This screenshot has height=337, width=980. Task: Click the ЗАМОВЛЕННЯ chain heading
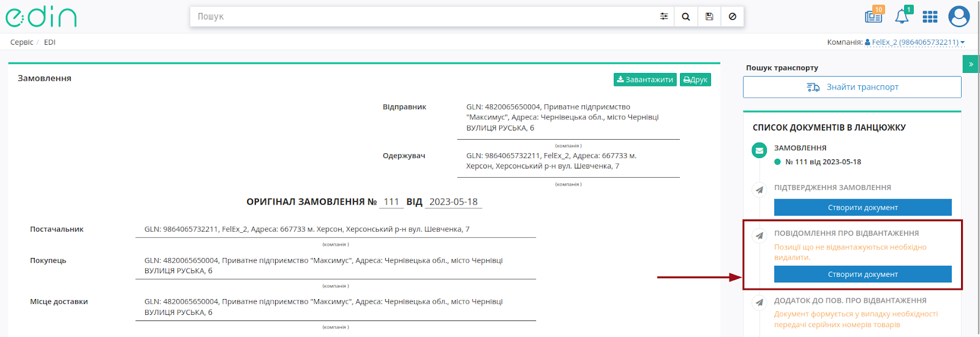click(800, 148)
